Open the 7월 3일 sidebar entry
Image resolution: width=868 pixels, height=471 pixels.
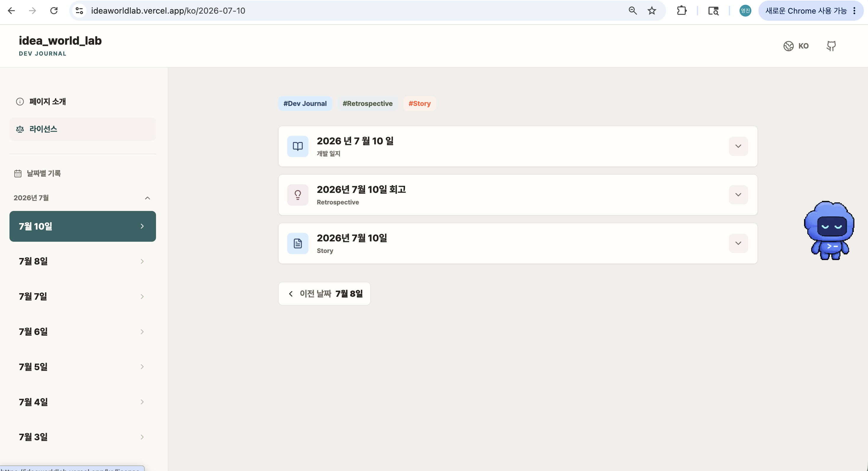(x=83, y=437)
